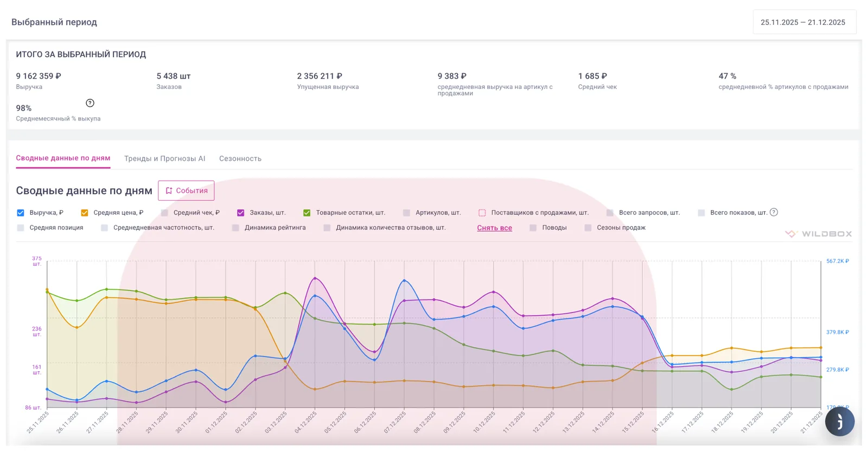The height and width of the screenshot is (451, 868).
Task: Click the 9 162 359 ₽ revenue value
Action: 39,76
